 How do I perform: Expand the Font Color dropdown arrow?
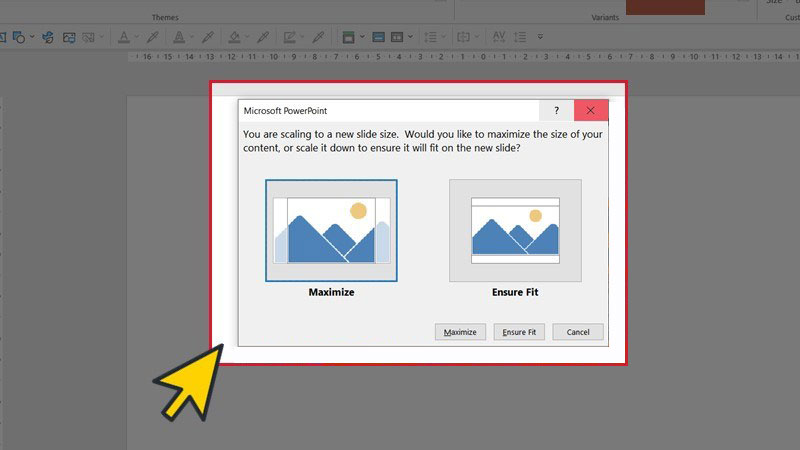(136, 37)
